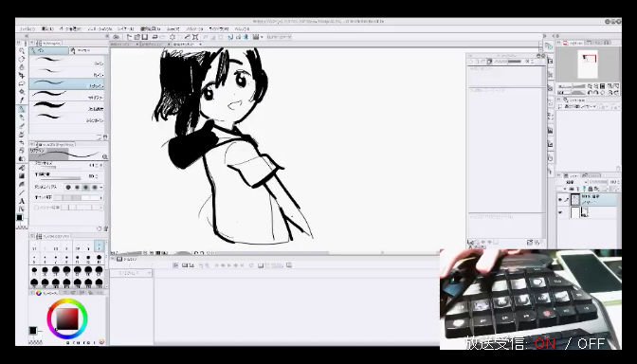Select the highlighted Kabura pen brush preset
Image resolution: width=637 pixels, height=364 pixels.
pos(67,83)
